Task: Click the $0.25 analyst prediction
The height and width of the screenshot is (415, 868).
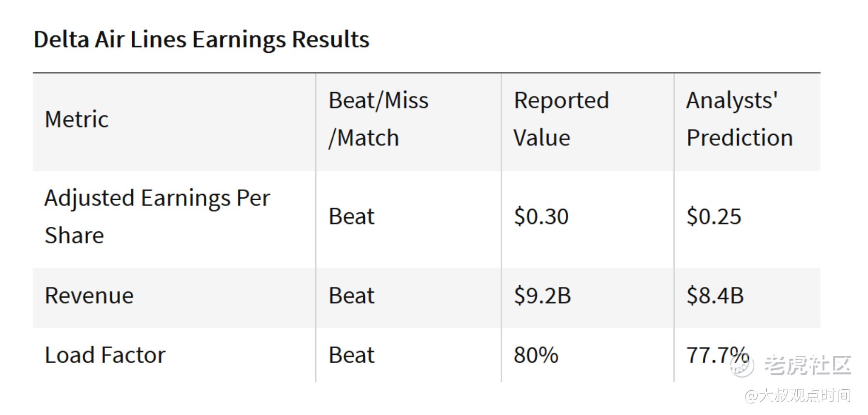Action: (713, 217)
